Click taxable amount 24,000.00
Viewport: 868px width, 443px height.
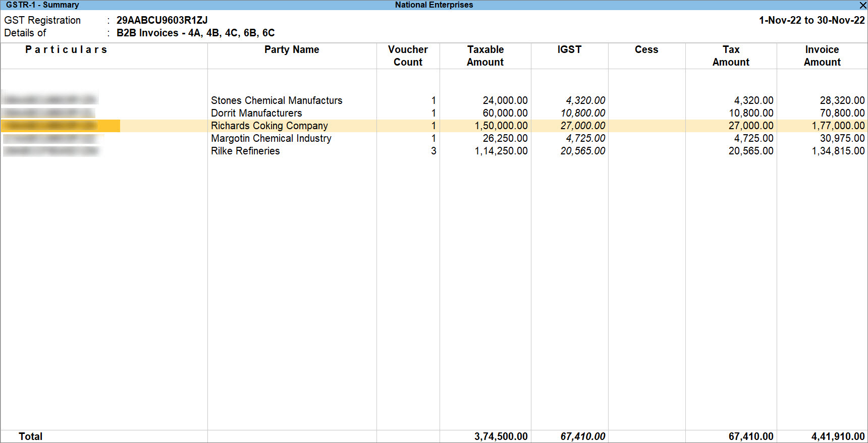[x=505, y=100]
